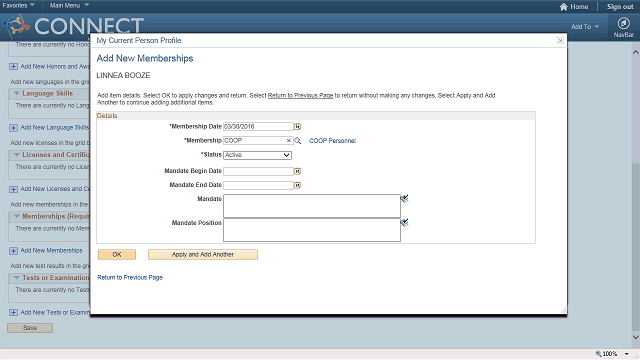This screenshot has width=640, height=360.
Task: Open the Status dropdown
Action: pyautogui.click(x=257, y=155)
